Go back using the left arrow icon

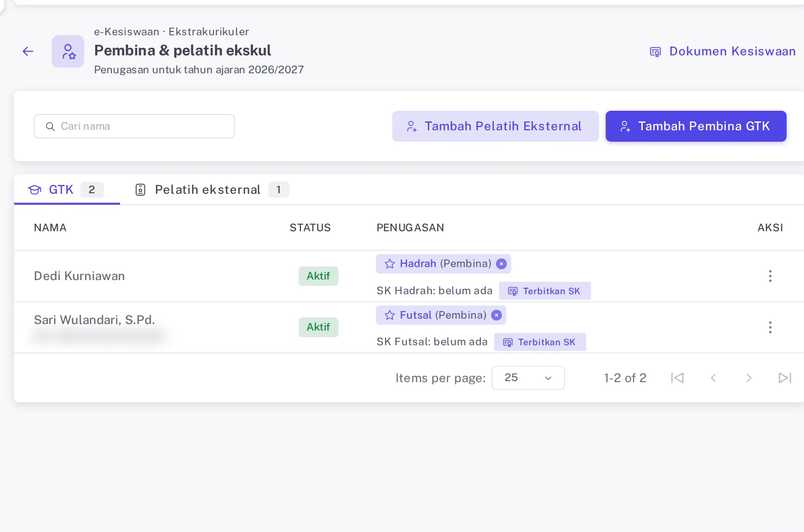click(x=28, y=52)
